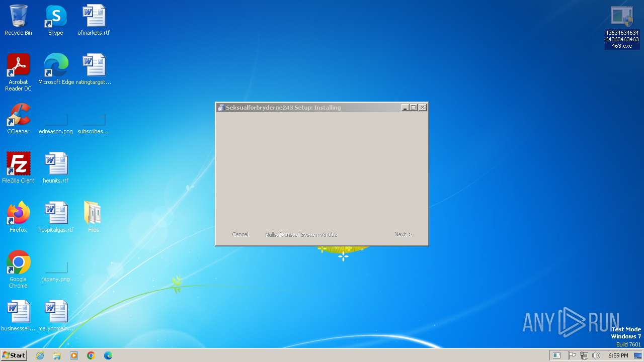Click the 6:59 PM system clock
The width and height of the screenshot is (644, 362).
(618, 355)
